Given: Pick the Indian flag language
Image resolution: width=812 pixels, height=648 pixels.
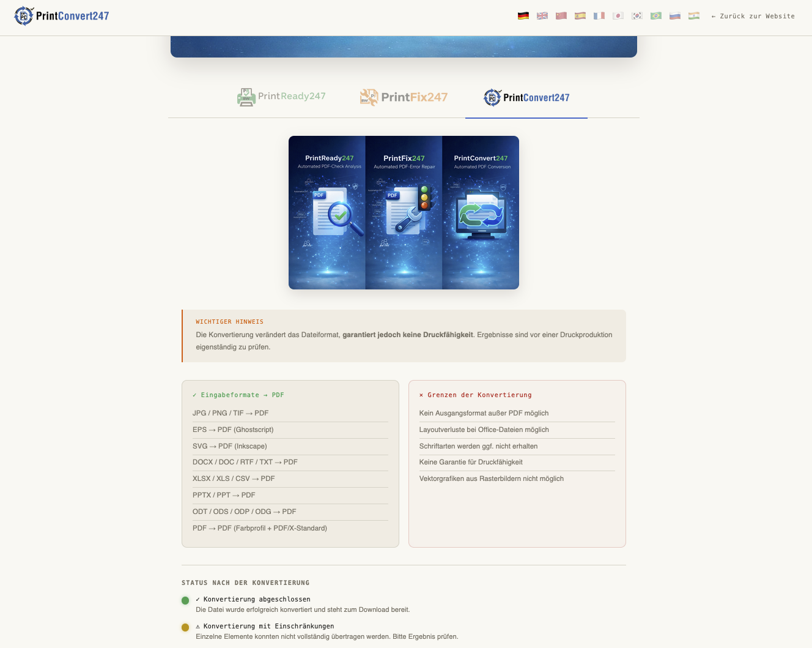Looking at the screenshot, I should point(694,16).
